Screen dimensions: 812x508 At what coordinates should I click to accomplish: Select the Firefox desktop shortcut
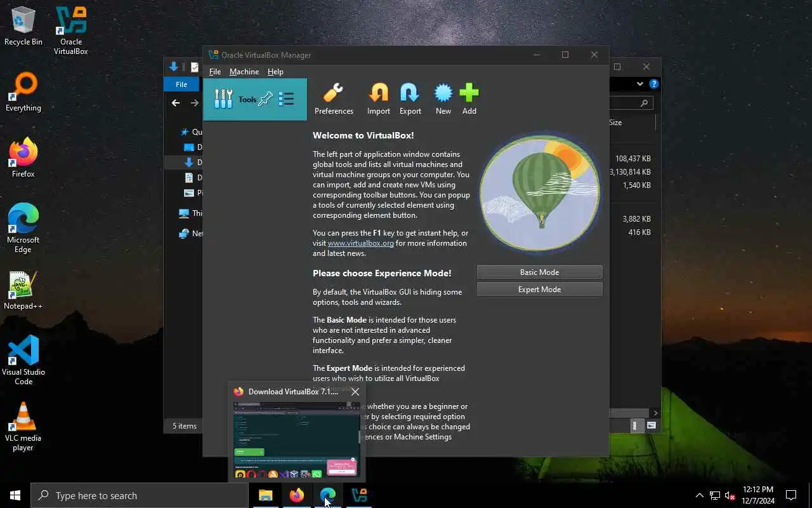(23, 158)
